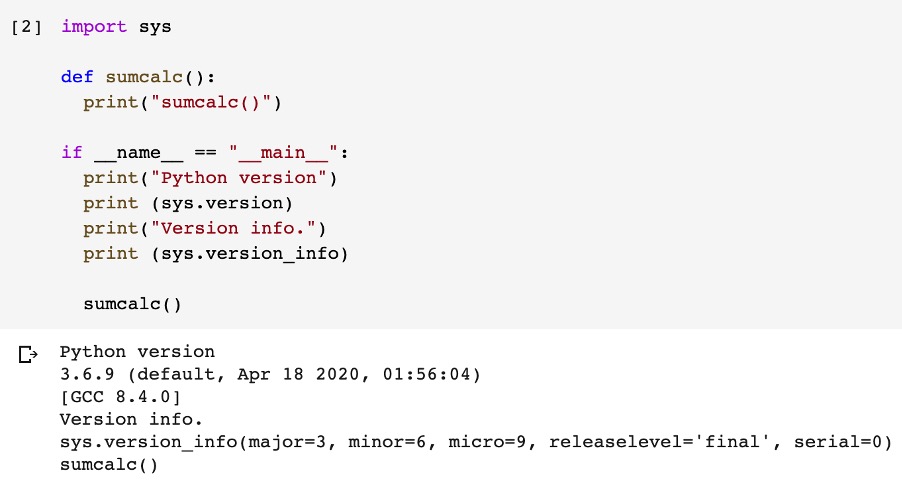The width and height of the screenshot is (902, 498).
Task: Click the cell execution count [2]
Action: 26,27
